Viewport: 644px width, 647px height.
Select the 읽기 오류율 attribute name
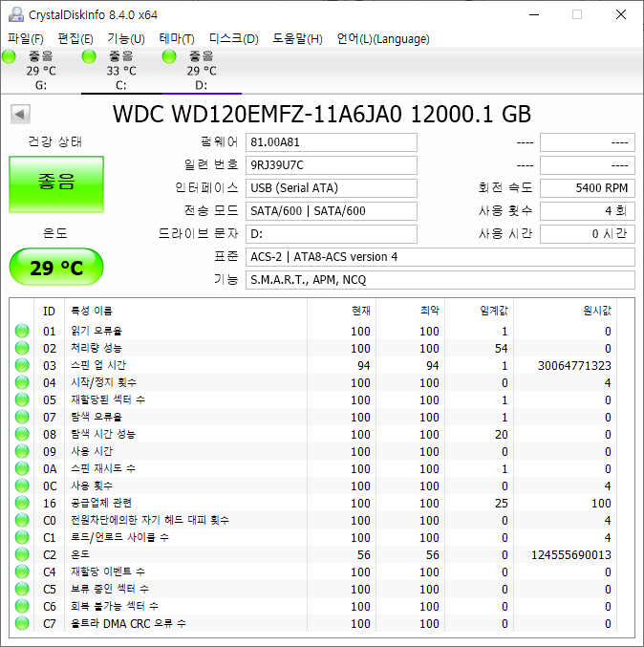pos(97,331)
